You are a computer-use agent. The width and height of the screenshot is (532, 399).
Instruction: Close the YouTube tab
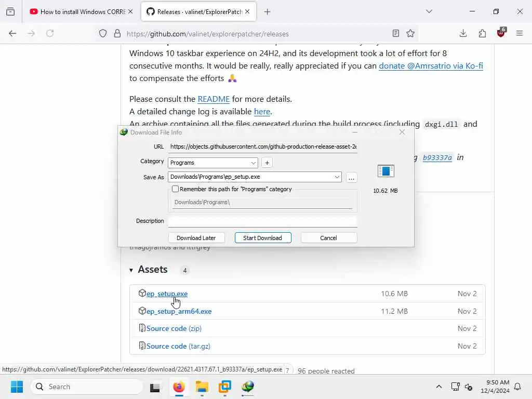tap(130, 11)
